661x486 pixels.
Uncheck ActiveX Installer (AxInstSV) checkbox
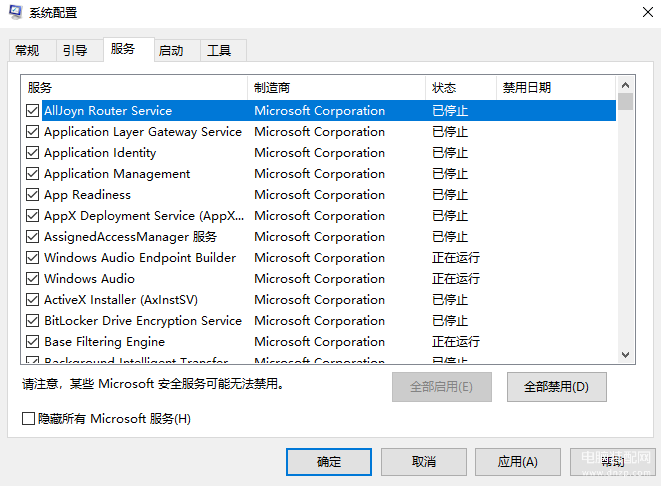point(32,300)
